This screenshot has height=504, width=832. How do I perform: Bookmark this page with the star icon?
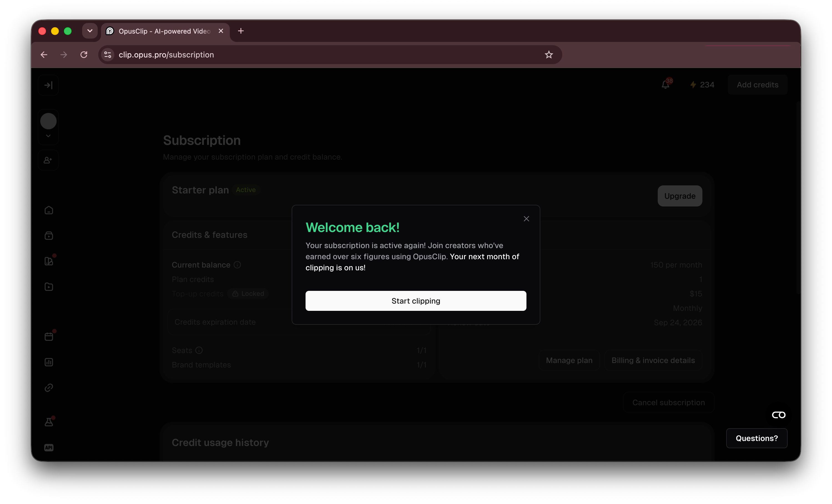coord(549,55)
